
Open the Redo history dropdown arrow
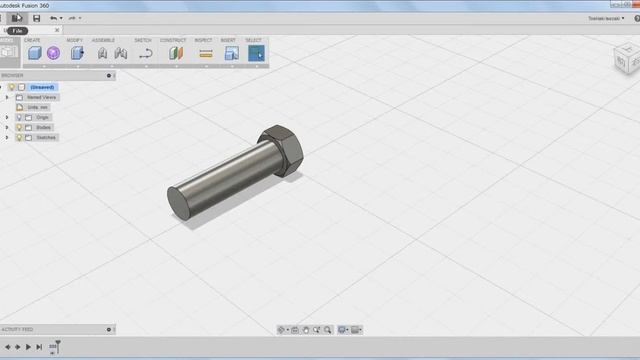pyautogui.click(x=80, y=18)
